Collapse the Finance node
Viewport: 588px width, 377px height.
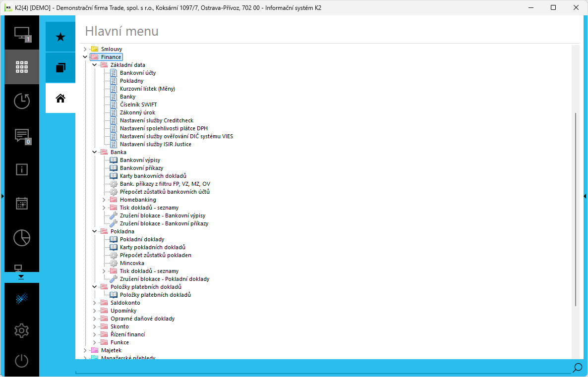(85, 57)
